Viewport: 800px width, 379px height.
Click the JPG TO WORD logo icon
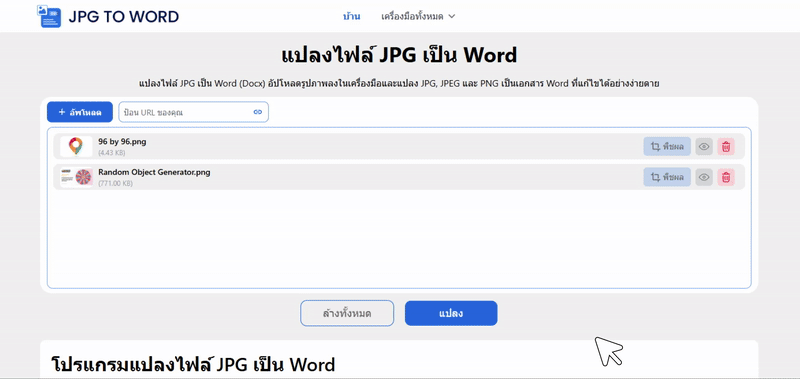pos(49,16)
